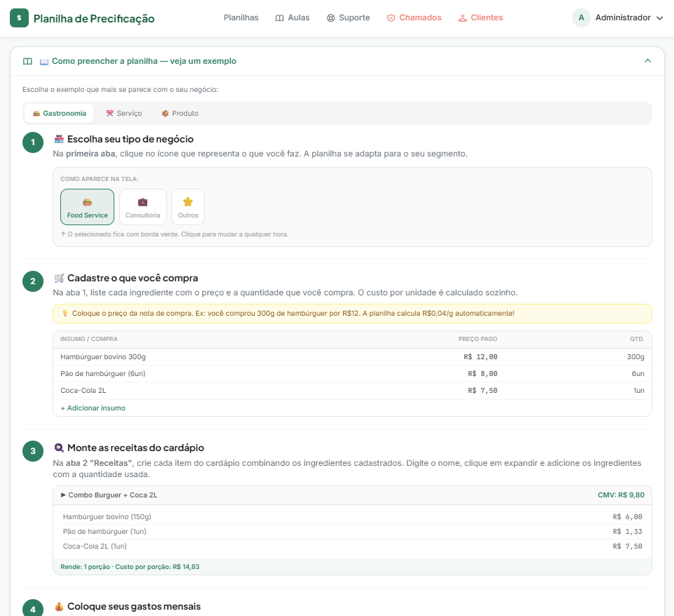Click the quantity '300g' cell

[x=635, y=357]
